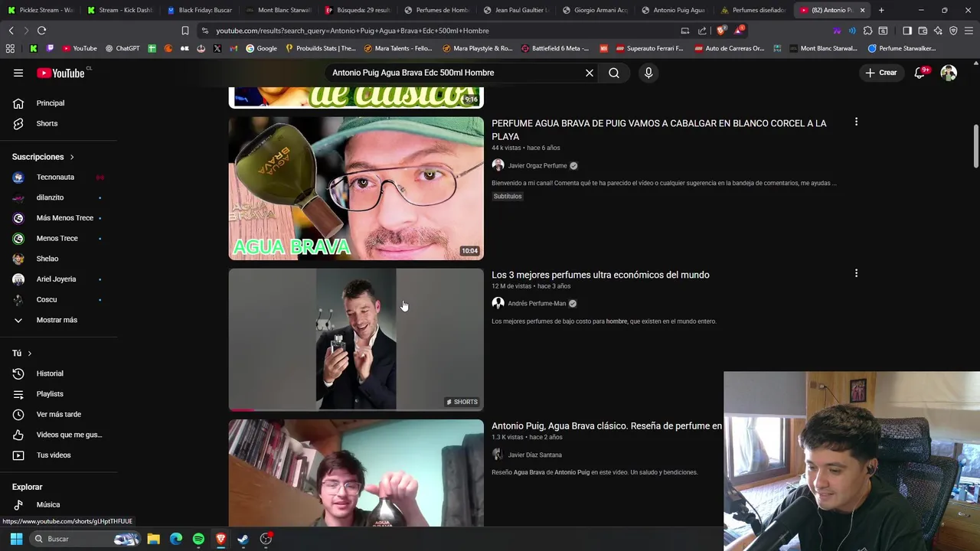
Task: Open Windows Start menu
Action: click(16, 539)
